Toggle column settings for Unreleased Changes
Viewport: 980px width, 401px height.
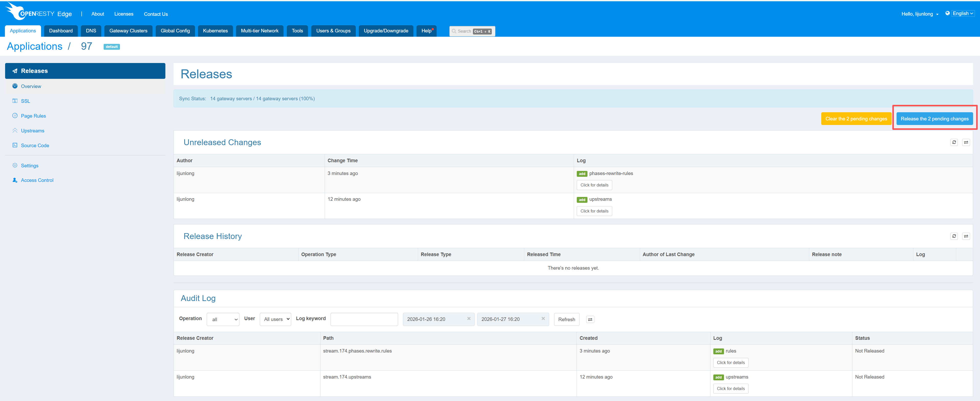pyautogui.click(x=965, y=142)
